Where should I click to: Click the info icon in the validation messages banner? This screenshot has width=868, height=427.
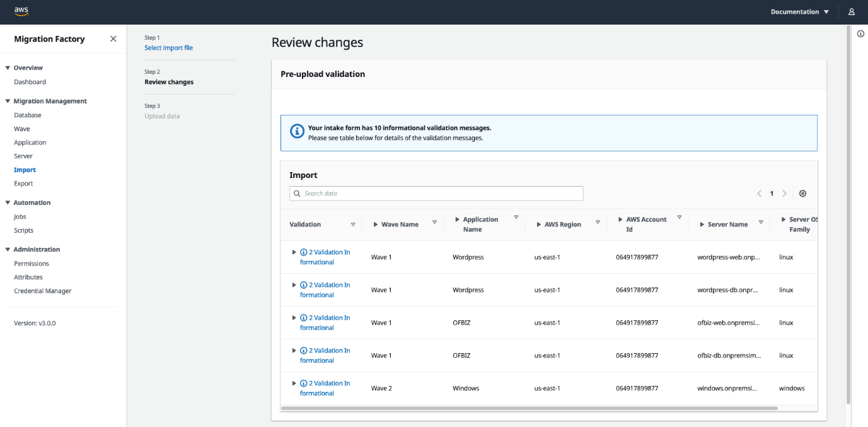click(297, 132)
